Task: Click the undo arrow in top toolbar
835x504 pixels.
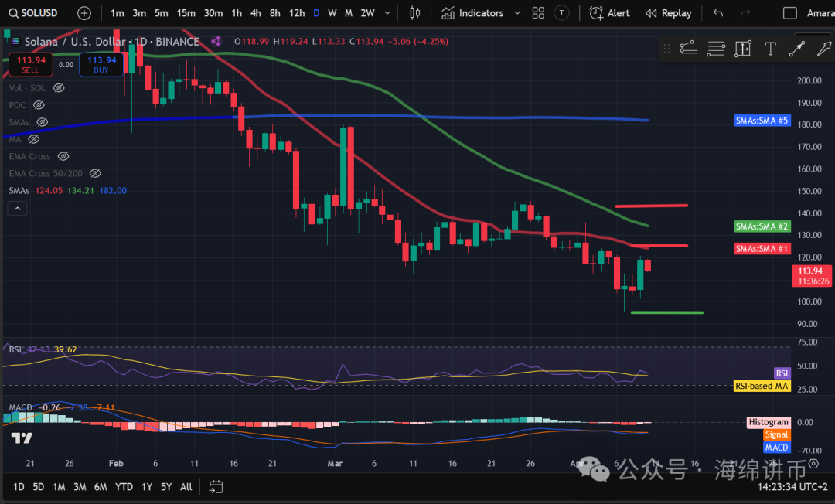Action: 718,13
